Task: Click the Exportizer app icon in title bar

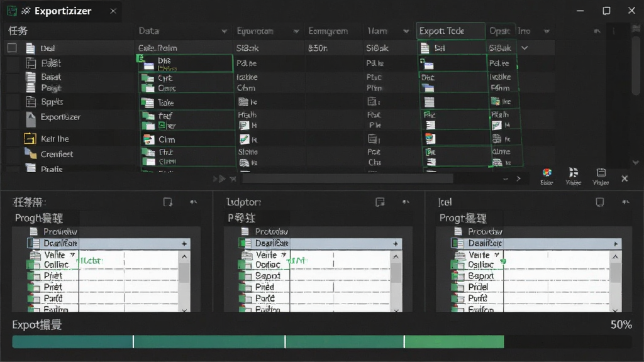Action: [12, 11]
